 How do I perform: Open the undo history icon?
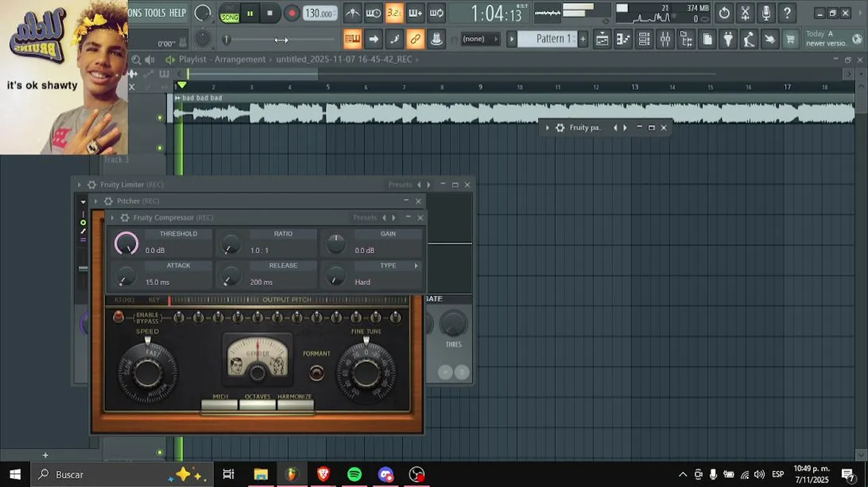(724, 13)
